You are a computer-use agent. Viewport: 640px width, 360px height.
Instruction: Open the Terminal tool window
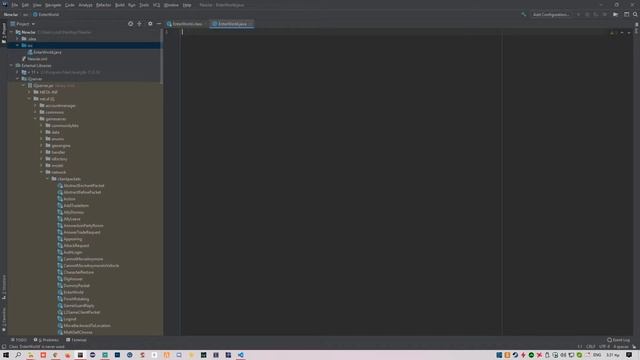pyautogui.click(x=76, y=340)
